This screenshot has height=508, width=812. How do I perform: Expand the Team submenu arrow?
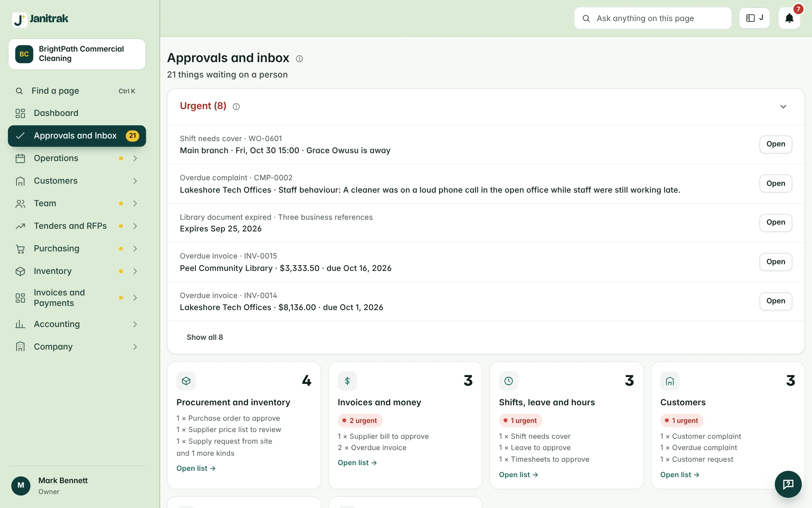point(135,204)
